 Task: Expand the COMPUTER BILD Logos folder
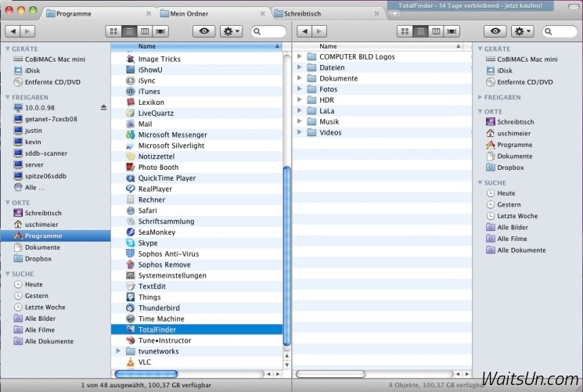[300, 56]
